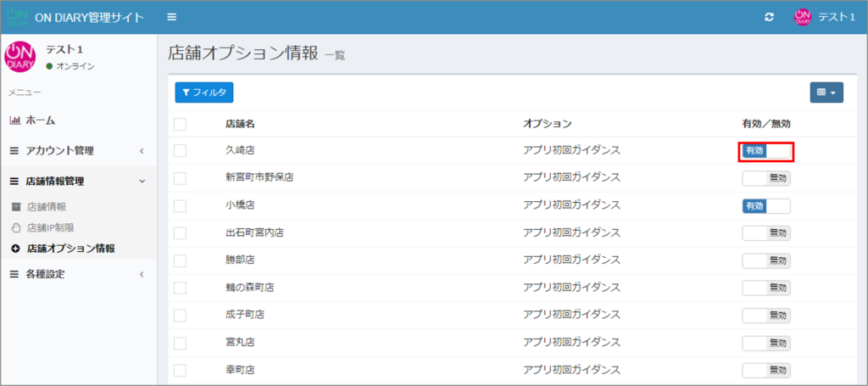
Task: Expand the アカウント管理 menu
Action: coord(76,151)
